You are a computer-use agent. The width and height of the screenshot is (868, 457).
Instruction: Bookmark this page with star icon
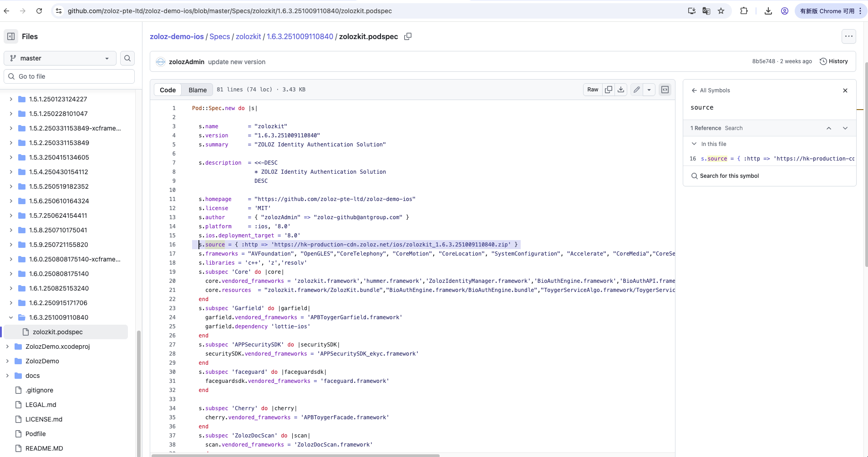coord(721,11)
